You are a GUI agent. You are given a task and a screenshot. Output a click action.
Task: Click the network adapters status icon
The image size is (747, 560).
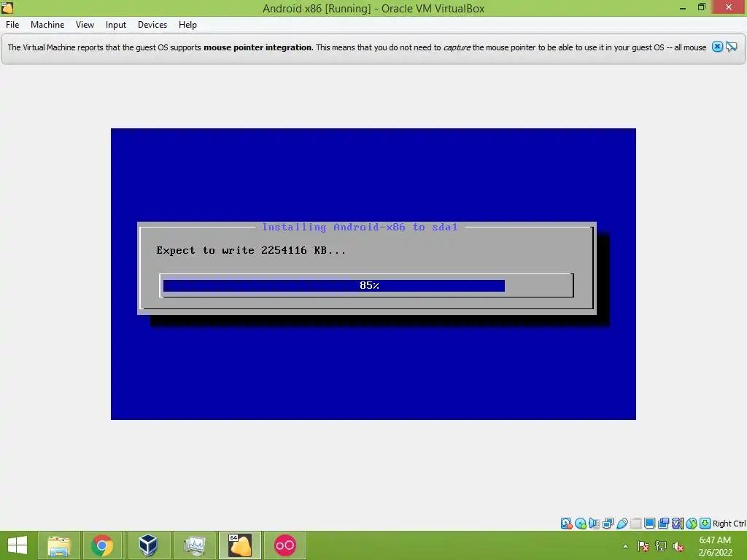coord(608,524)
